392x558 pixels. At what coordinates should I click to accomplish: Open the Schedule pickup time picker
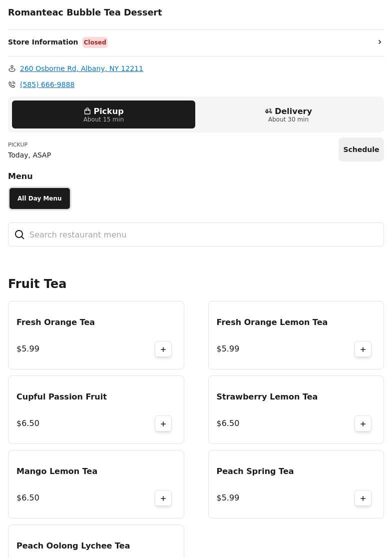click(361, 149)
